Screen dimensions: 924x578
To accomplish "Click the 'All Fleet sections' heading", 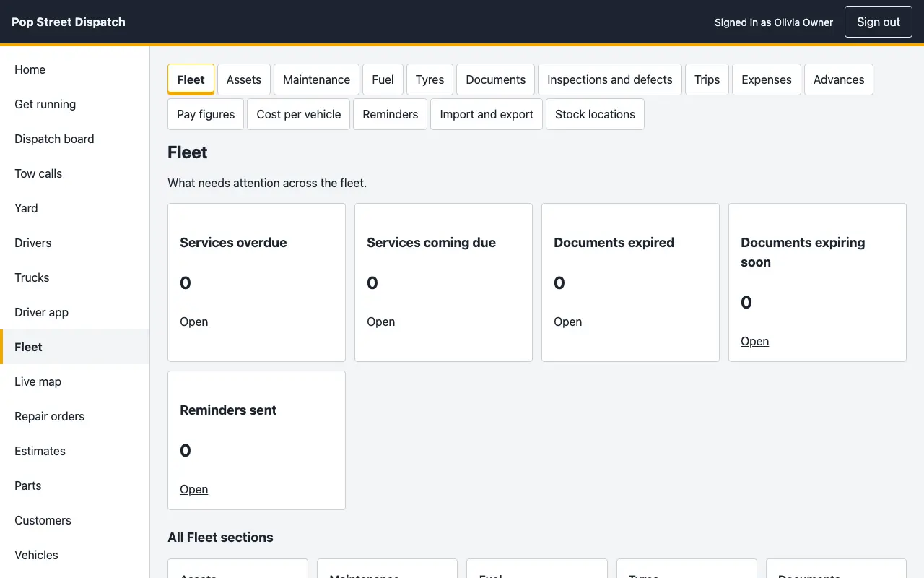I will coord(220,537).
